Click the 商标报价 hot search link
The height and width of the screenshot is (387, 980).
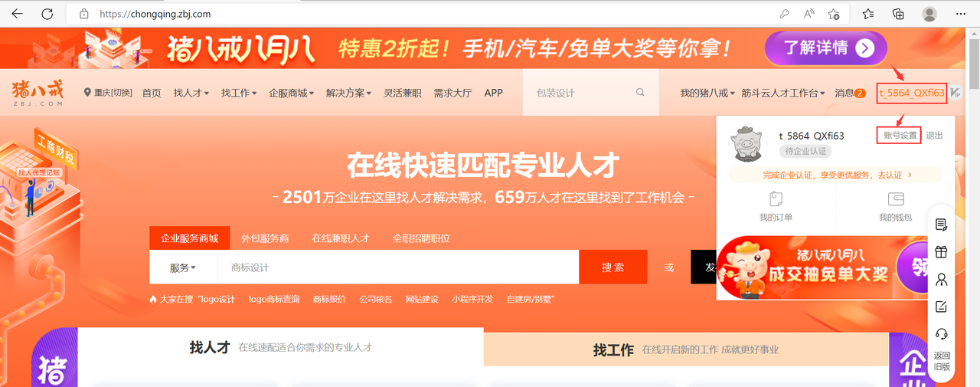(329, 299)
